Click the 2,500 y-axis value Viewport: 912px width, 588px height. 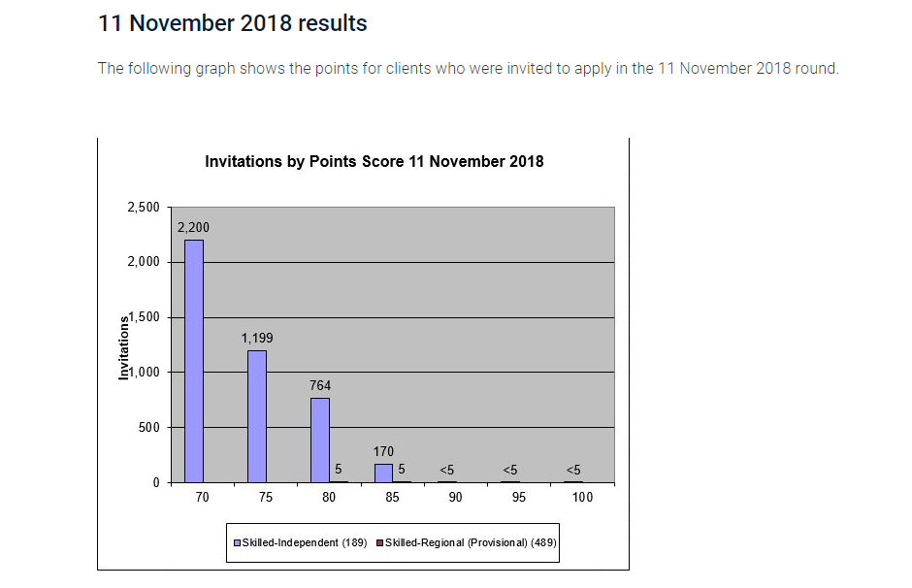tap(143, 208)
